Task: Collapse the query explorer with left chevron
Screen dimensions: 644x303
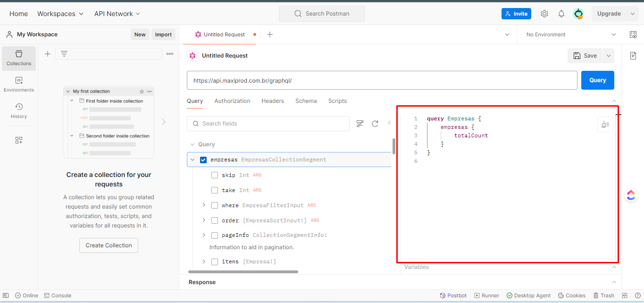Action: pos(389,123)
